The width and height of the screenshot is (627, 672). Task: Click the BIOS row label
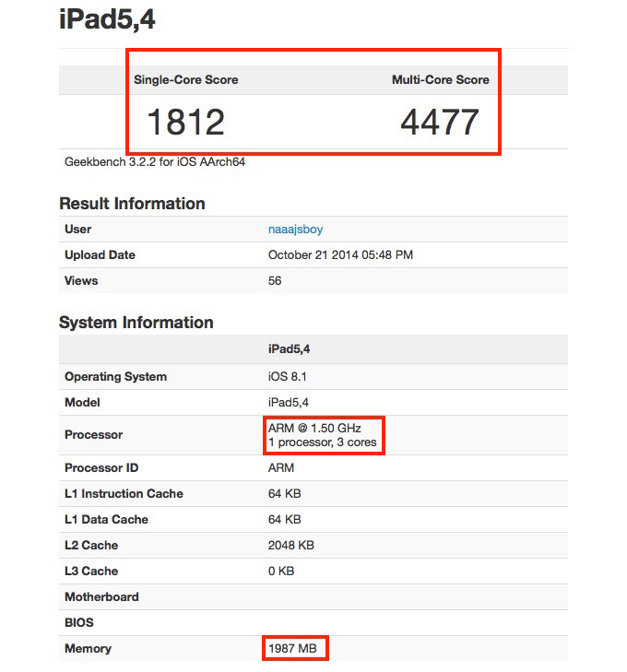click(79, 623)
